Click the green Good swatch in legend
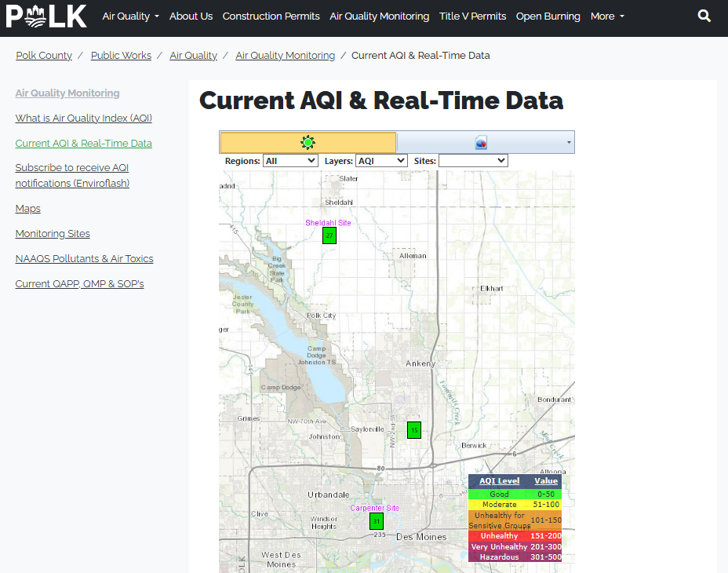The width and height of the screenshot is (728, 573). coord(500,495)
